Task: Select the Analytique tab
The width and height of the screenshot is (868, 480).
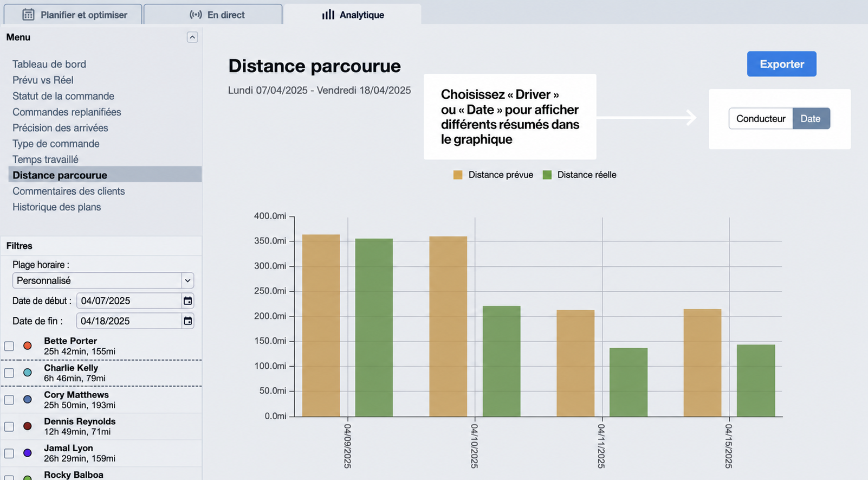Action: coord(353,15)
